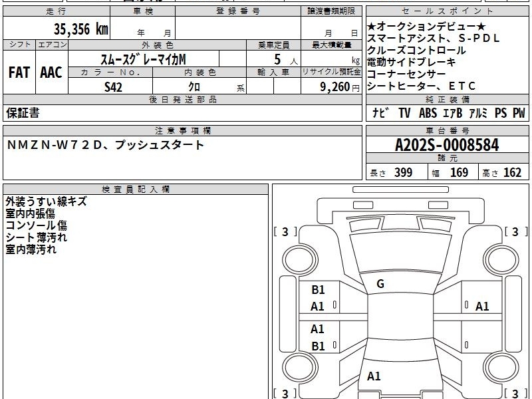Select the エアB equipment item
532x399 pixels.
point(453,112)
